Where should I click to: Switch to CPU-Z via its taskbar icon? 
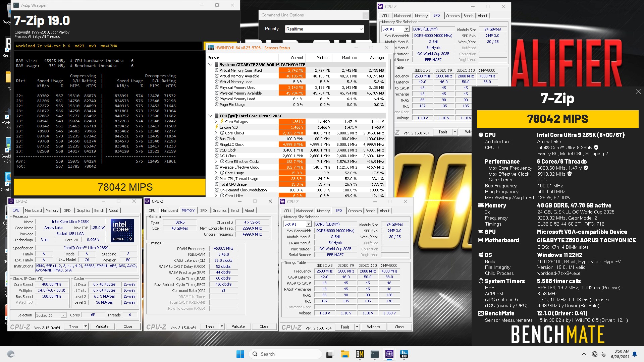point(389,354)
